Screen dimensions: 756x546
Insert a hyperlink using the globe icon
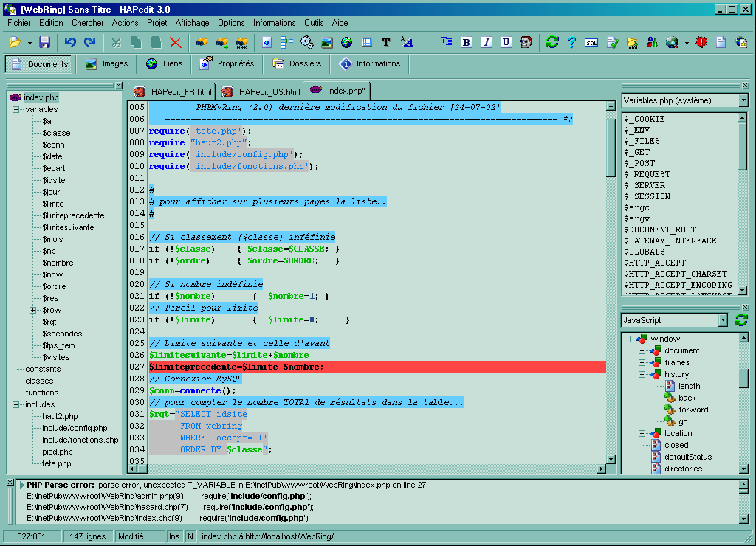(347, 42)
